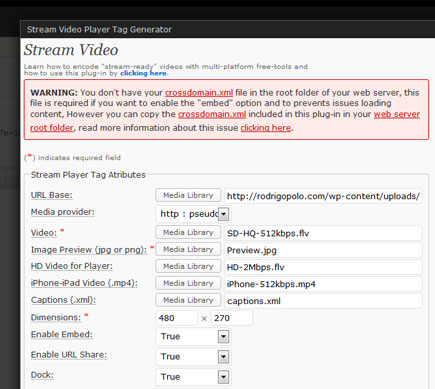Open Media Library for Captions
This screenshot has width=435, height=389.
188,300
